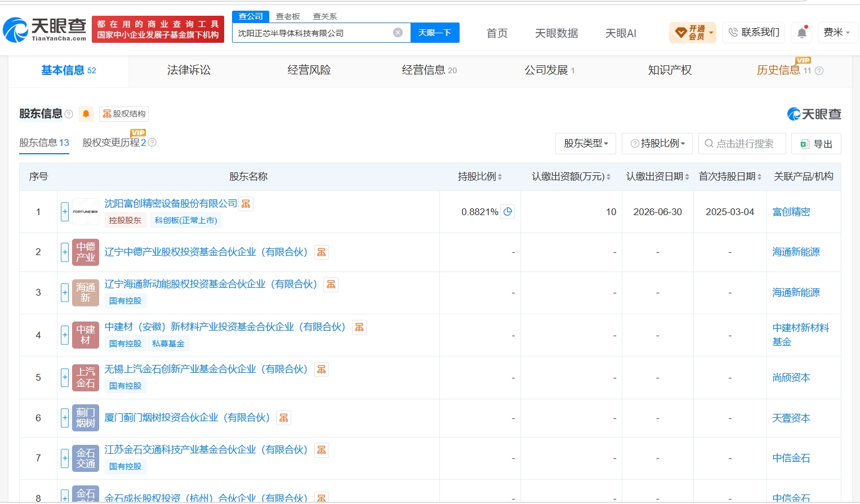Switch to the 基本信息 tab
The height and width of the screenshot is (504, 860).
tap(69, 70)
